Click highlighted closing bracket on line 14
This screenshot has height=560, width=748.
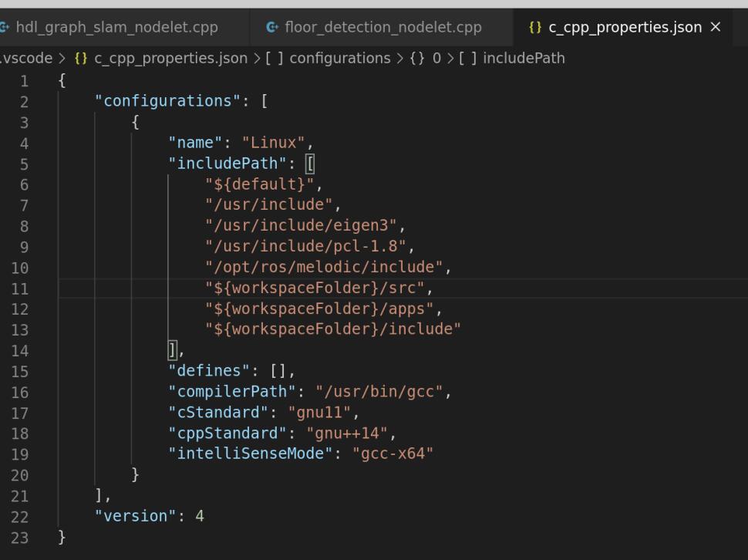coord(172,350)
